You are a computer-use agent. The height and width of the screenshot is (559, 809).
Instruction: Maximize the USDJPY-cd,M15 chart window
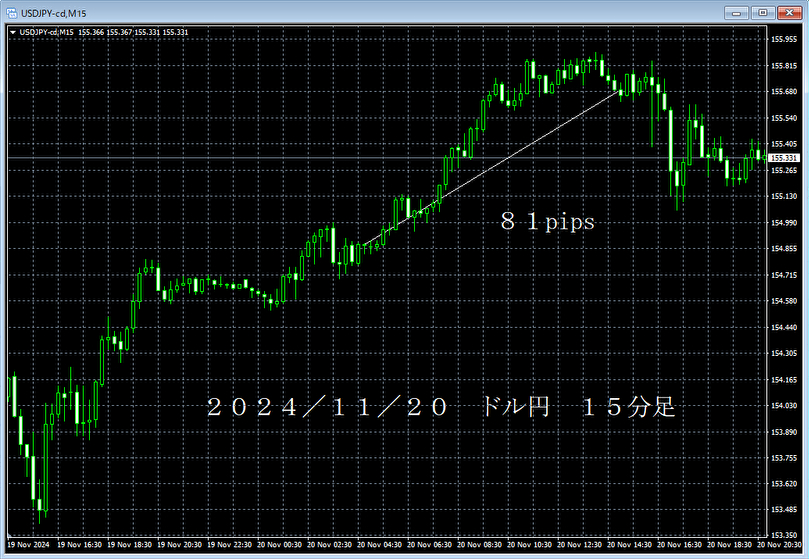(763, 12)
